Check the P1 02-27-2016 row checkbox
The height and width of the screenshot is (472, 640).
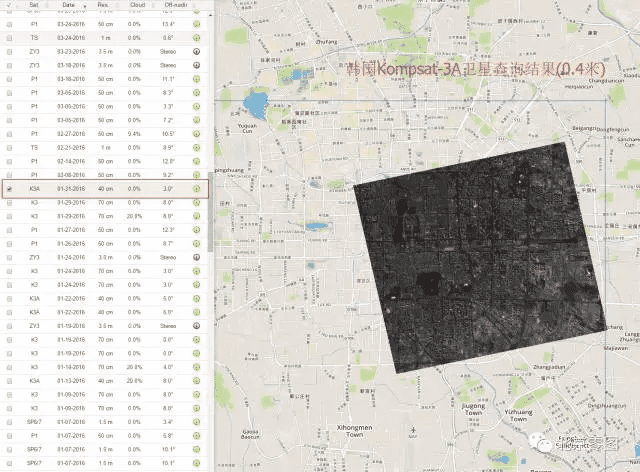point(9,134)
